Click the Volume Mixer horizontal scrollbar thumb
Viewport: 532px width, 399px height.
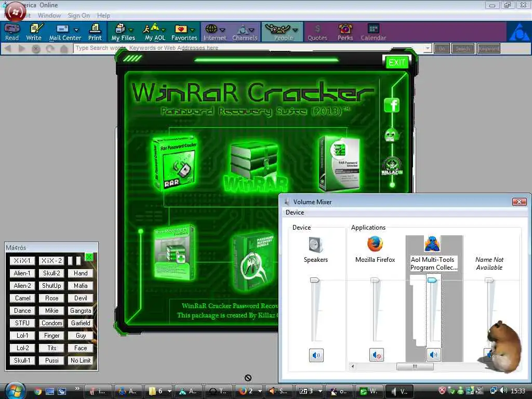pyautogui.click(x=415, y=366)
